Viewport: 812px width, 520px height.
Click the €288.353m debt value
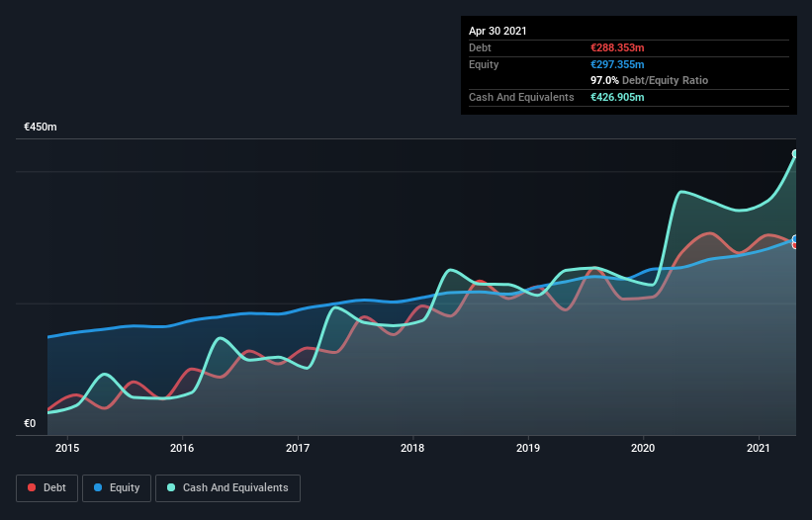click(x=617, y=48)
